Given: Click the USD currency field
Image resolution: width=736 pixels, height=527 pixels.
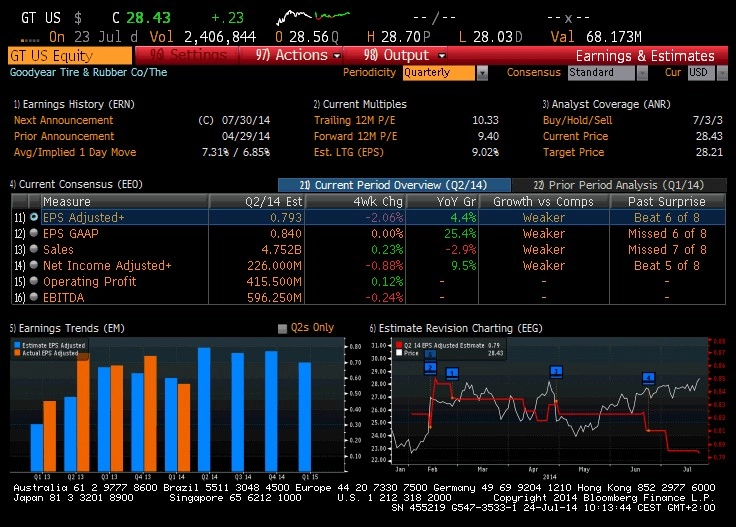Looking at the screenshot, I should coord(701,73).
